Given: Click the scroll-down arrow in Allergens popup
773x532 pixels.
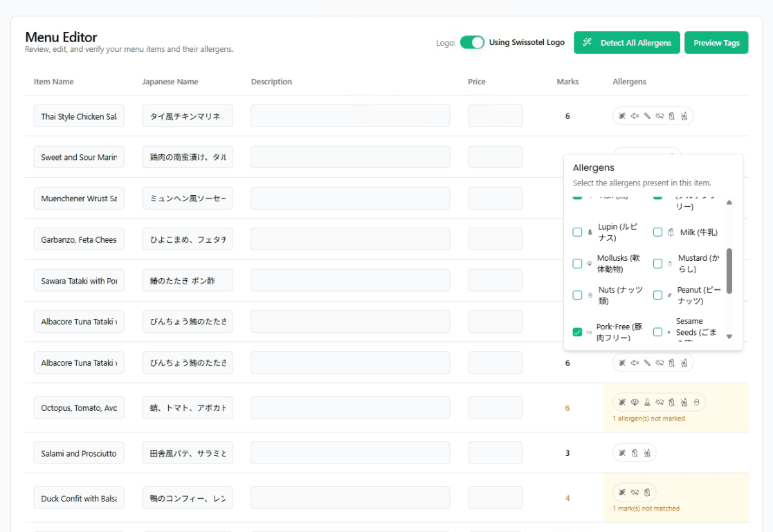Looking at the screenshot, I should 729,337.
